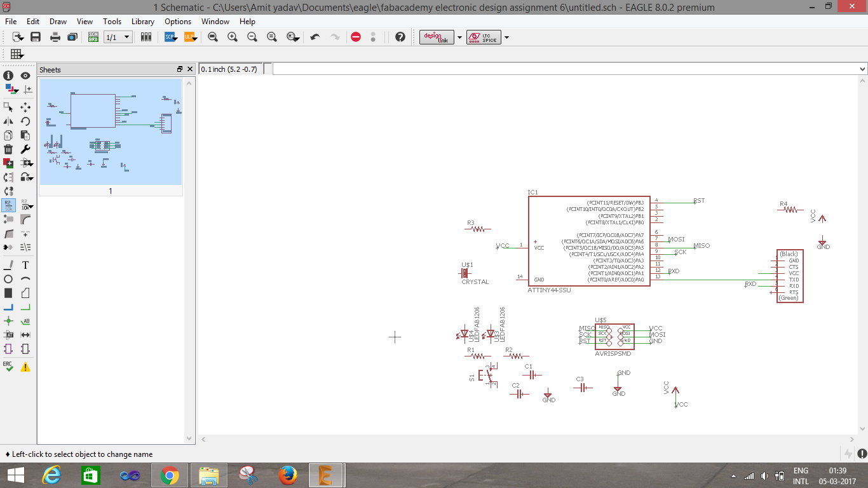Select the green Net tool
The height and width of the screenshot is (488, 868).
(25, 306)
